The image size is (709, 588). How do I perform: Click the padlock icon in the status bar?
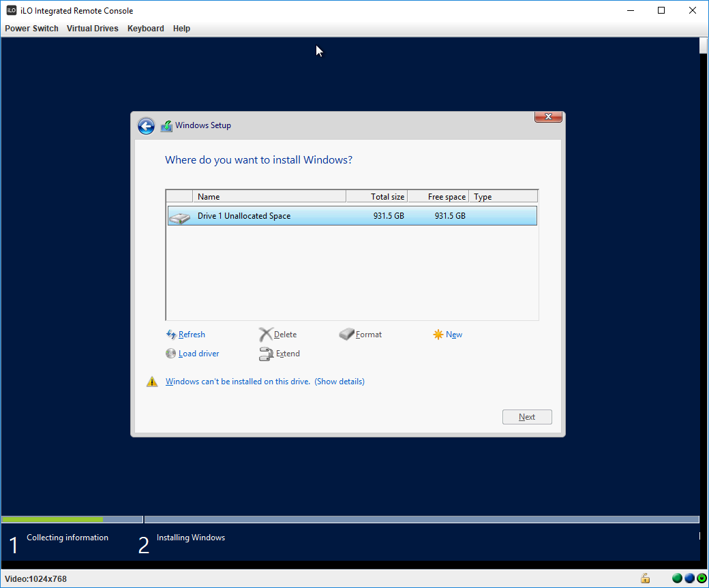click(645, 578)
